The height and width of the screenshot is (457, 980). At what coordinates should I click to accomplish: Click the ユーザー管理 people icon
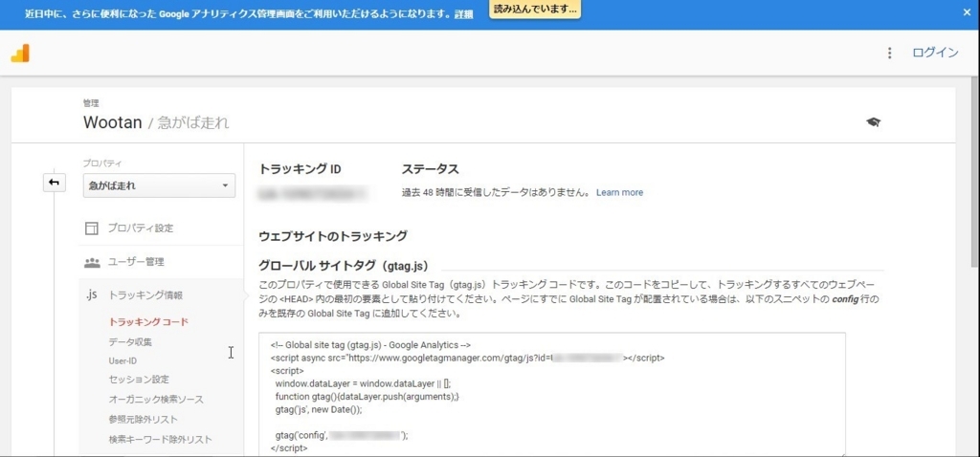(x=92, y=262)
